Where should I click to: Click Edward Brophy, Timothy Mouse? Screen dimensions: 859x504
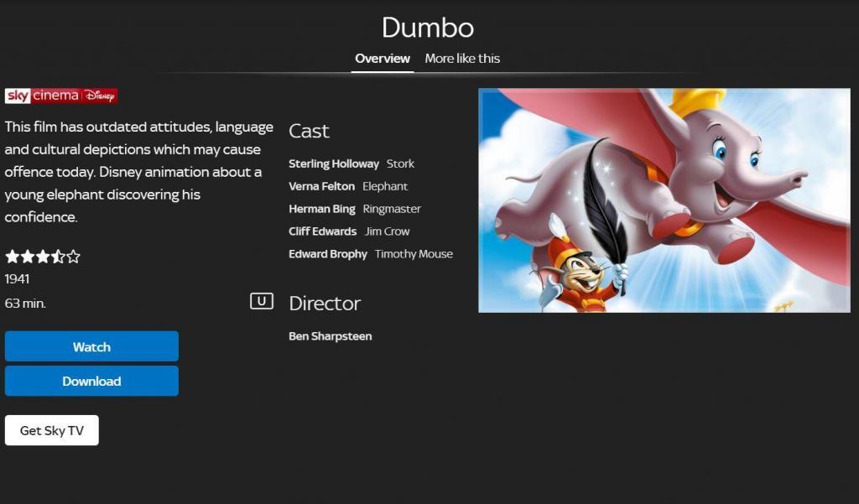[328, 254]
